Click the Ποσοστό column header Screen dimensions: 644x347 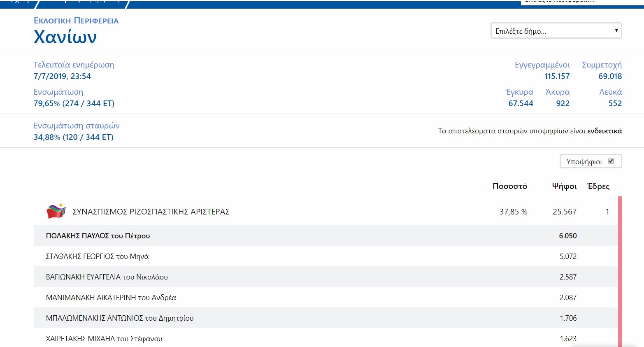[509, 186]
